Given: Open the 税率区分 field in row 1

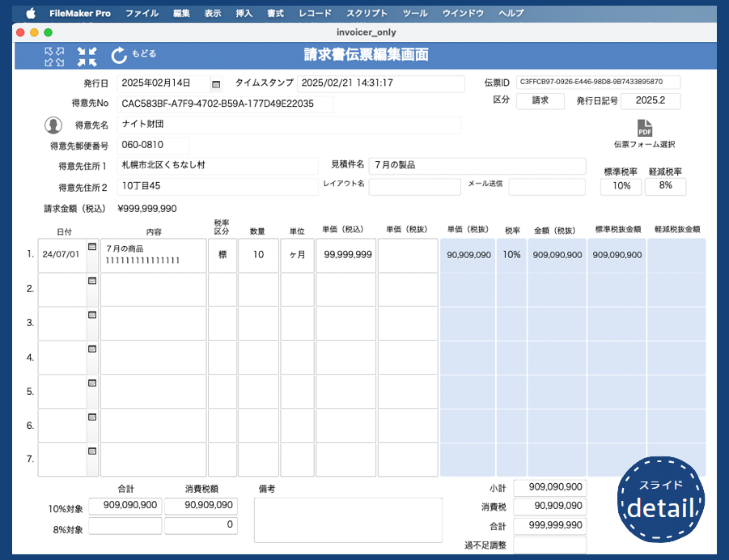Looking at the screenshot, I should 223,255.
